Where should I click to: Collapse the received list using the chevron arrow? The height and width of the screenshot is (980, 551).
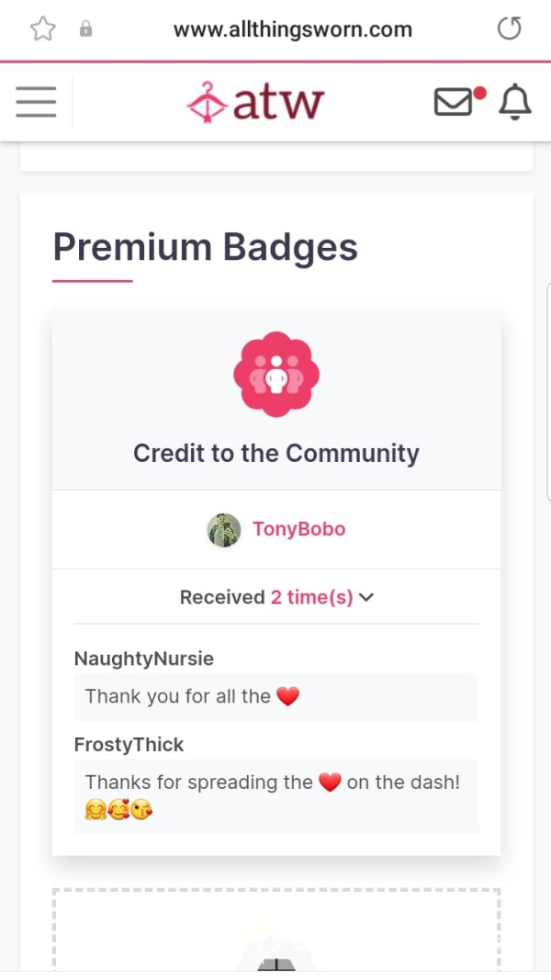point(366,598)
